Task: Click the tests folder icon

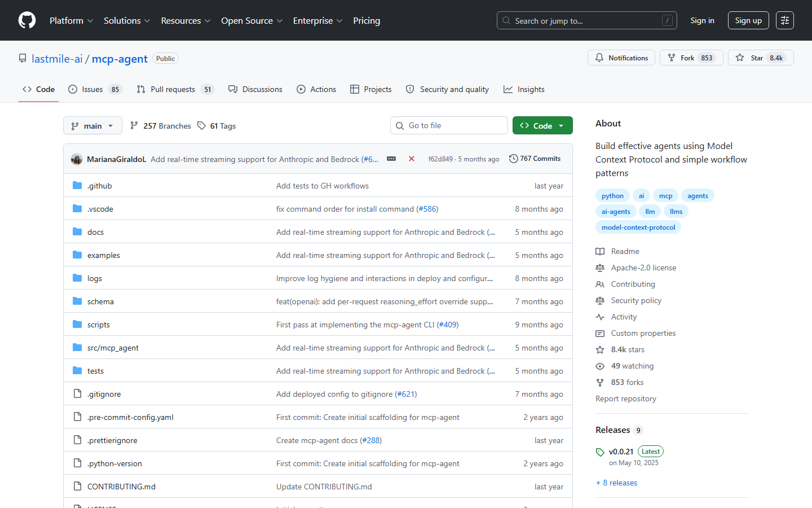Action: point(77,371)
